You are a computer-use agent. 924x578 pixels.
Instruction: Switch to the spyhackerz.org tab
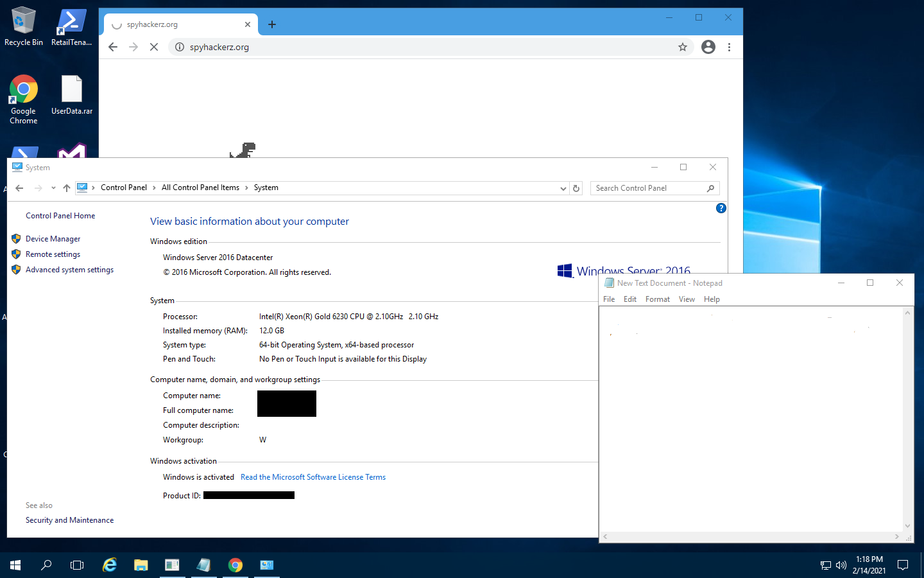[x=181, y=24]
